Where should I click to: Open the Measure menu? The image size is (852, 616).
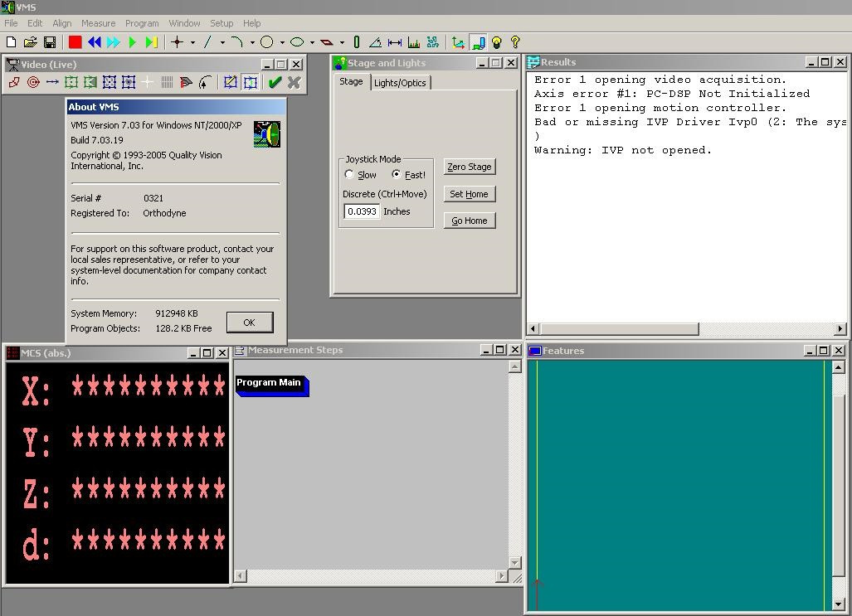pyautogui.click(x=98, y=23)
